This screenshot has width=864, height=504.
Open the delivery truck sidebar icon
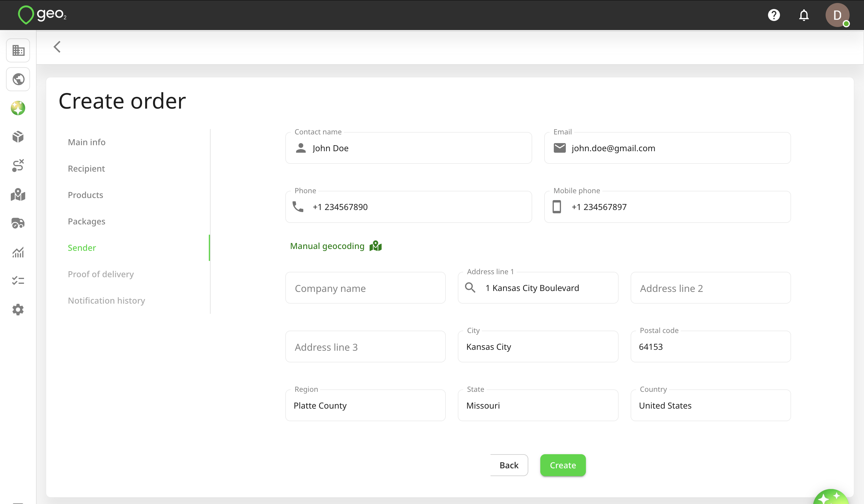(x=18, y=223)
